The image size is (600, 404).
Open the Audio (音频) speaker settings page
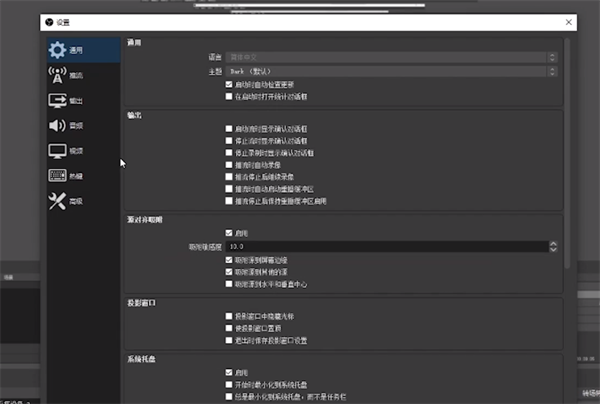83,125
